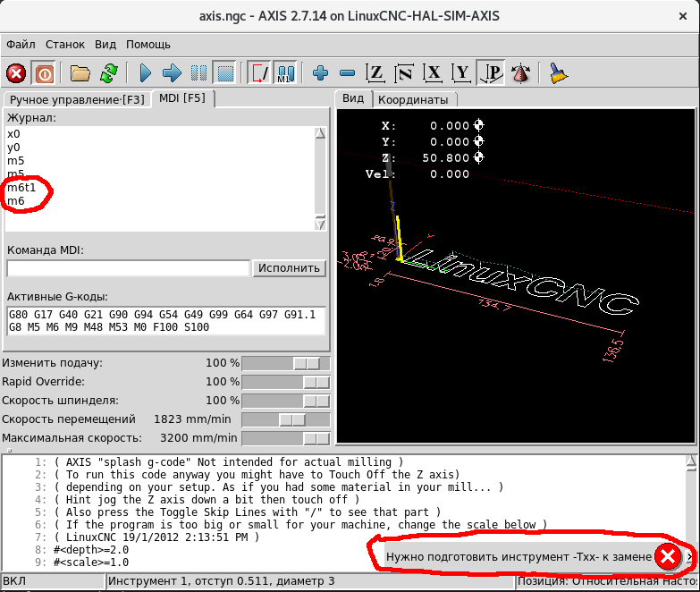Stop program execution

(x=225, y=73)
